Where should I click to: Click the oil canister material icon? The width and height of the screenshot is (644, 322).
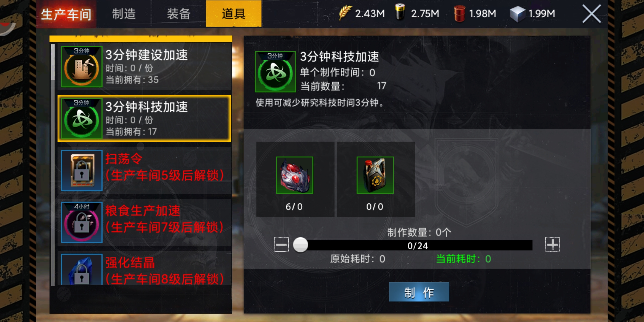pos(375,175)
